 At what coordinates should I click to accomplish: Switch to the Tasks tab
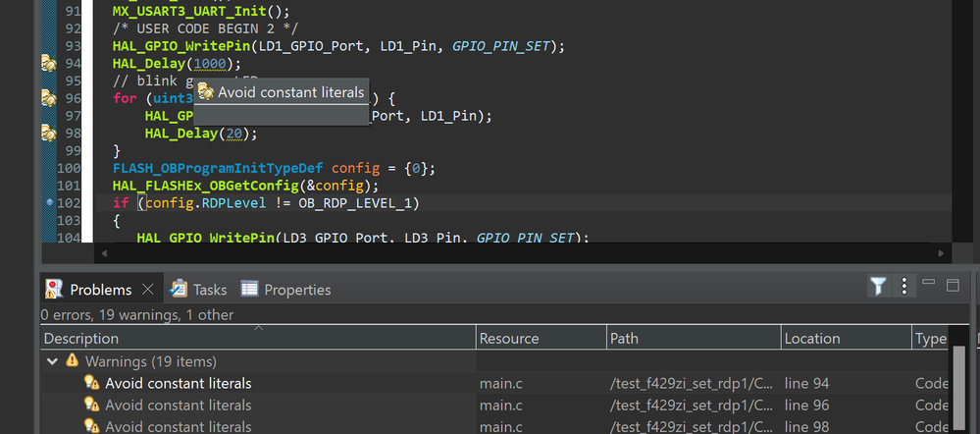click(x=199, y=289)
